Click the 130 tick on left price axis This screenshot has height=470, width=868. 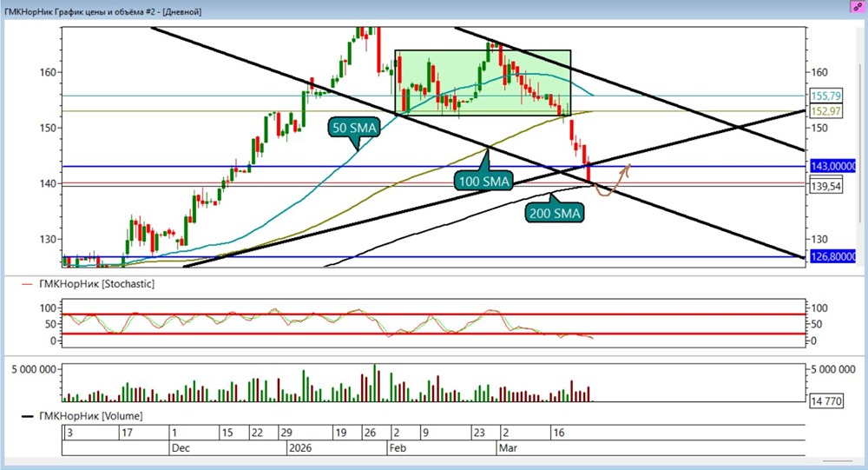(x=48, y=240)
